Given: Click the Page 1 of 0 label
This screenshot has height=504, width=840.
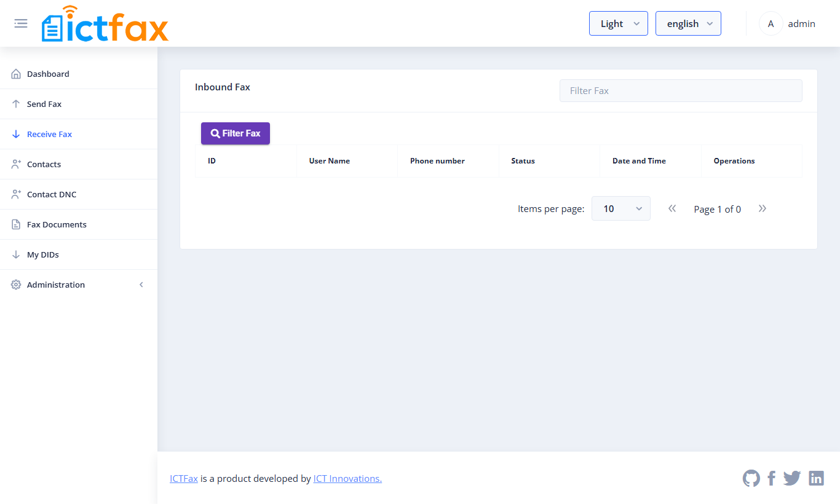Looking at the screenshot, I should 717,209.
